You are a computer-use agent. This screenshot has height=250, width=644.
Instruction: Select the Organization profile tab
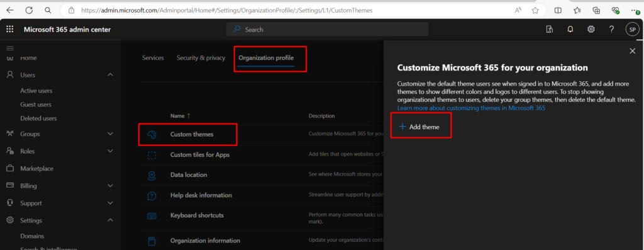[x=266, y=58]
